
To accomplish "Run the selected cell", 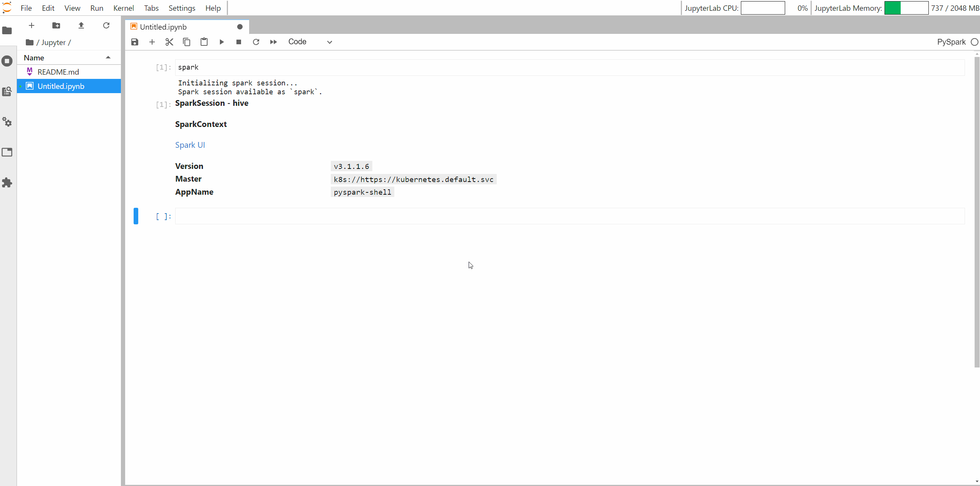I will (x=221, y=42).
